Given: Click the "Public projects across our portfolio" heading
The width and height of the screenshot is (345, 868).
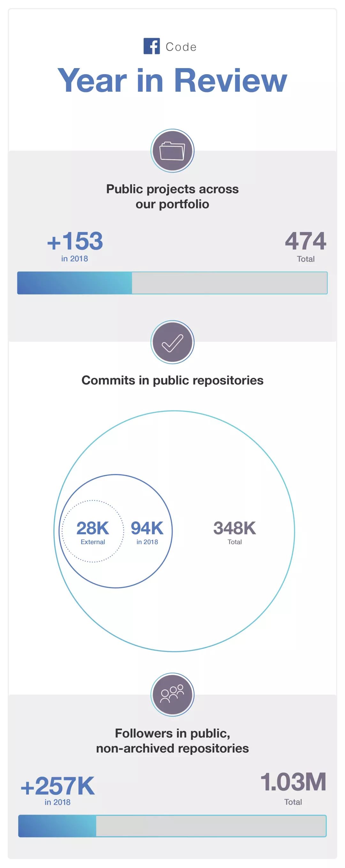Looking at the screenshot, I should (172, 196).
